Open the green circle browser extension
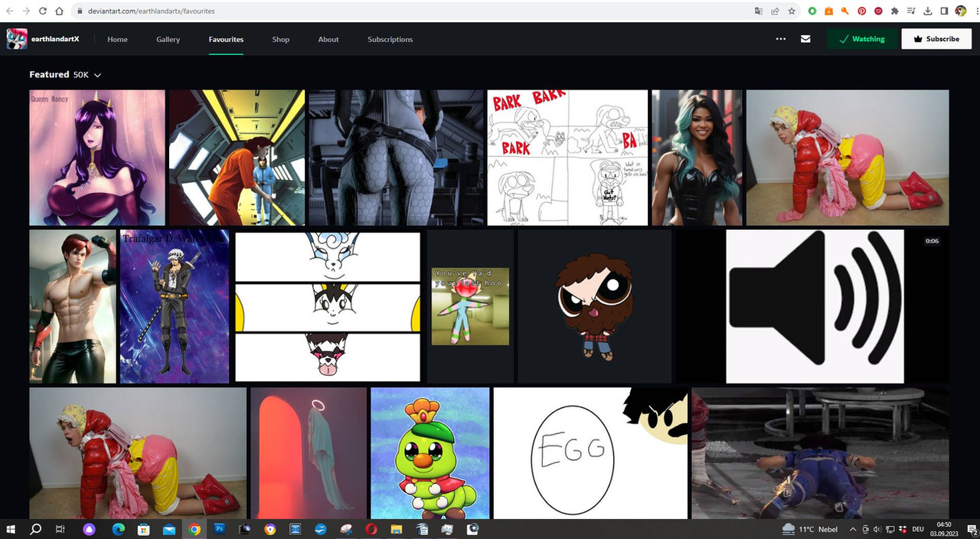The image size is (980, 539). 812,11
